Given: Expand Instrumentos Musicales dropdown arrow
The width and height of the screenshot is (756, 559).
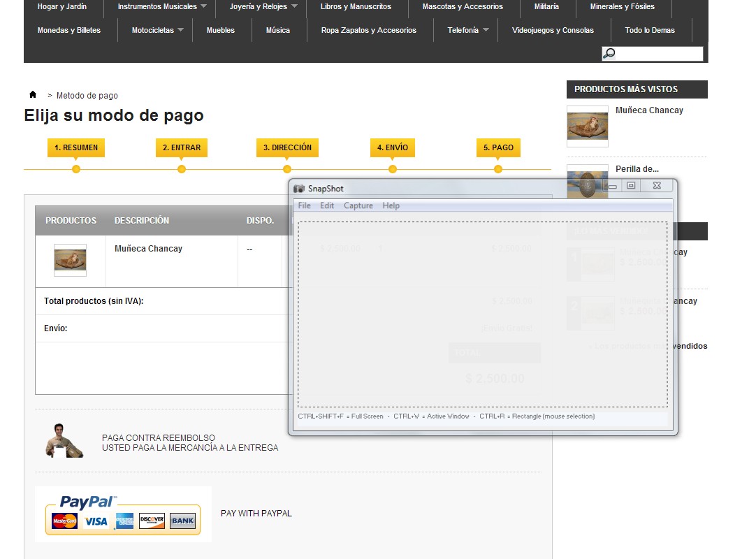Looking at the screenshot, I should click(203, 7).
